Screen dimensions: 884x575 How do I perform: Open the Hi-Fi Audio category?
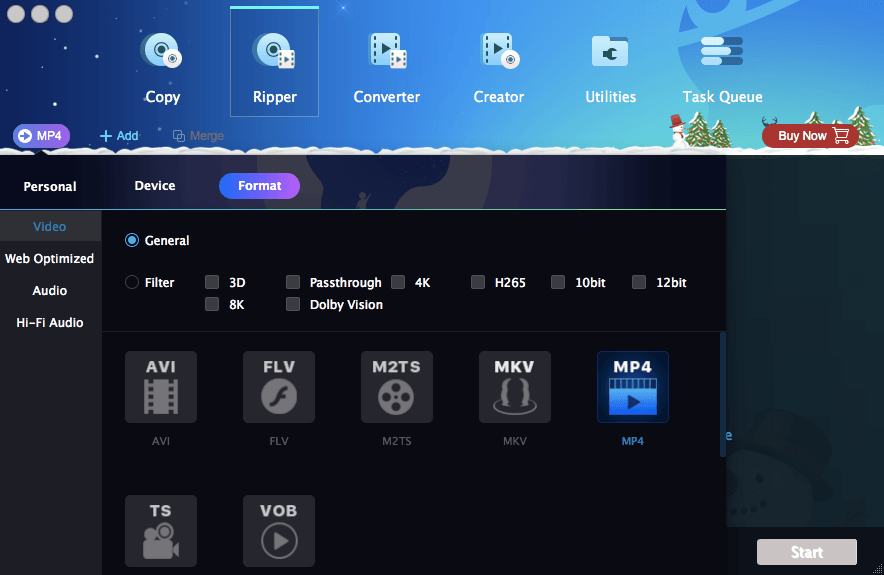pyautogui.click(x=50, y=322)
